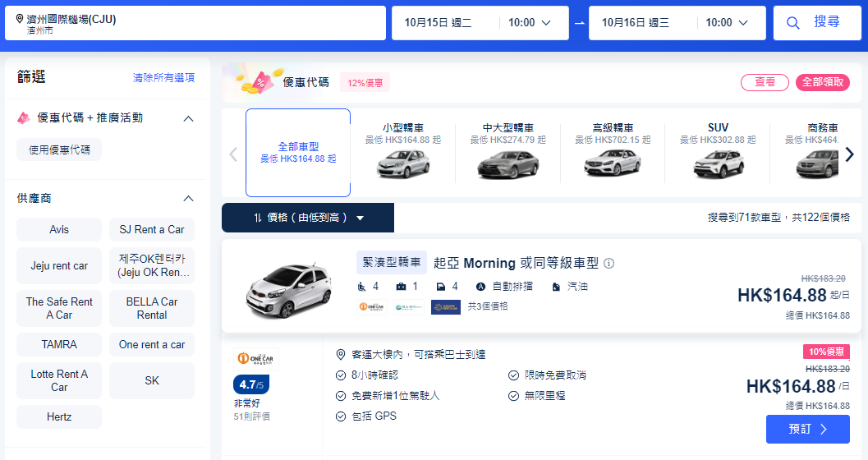
Task: Click the pin icon beside 客運大樓內 location
Action: point(341,355)
